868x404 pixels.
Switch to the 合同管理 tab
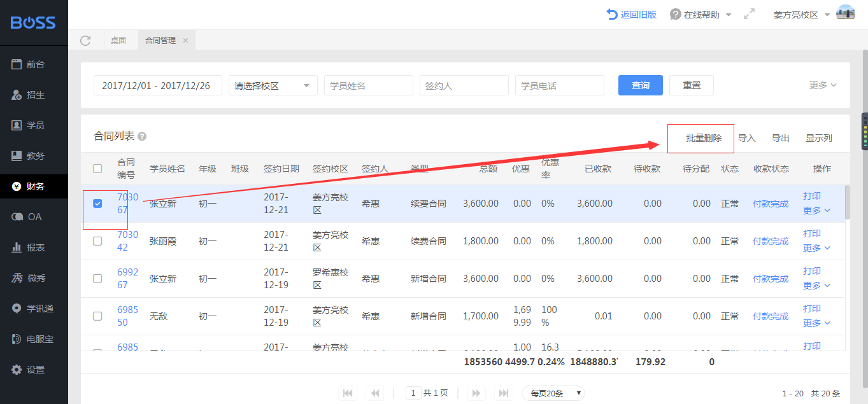tap(160, 40)
